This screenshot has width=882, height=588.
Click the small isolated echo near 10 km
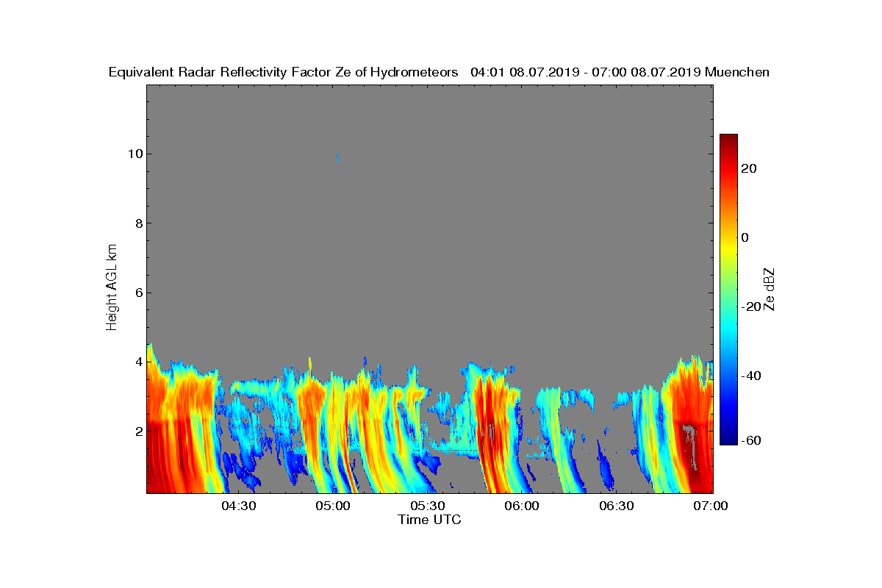337,157
